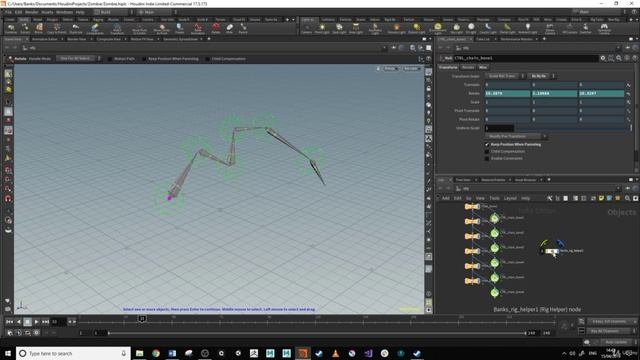The height and width of the screenshot is (360, 640).
Task: Select the Gamepad Camera shelf tool
Action: click(x=604, y=29)
